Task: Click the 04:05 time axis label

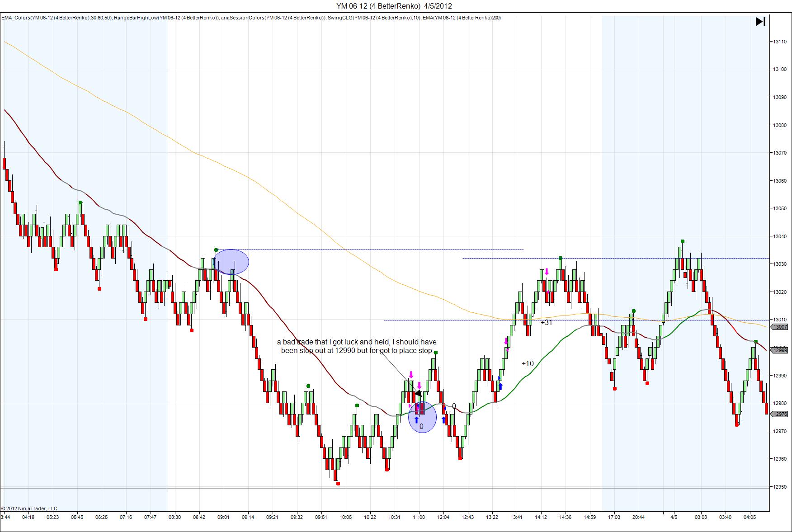Action: tap(750, 517)
